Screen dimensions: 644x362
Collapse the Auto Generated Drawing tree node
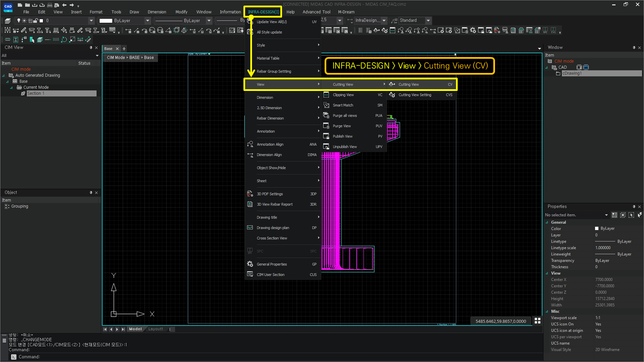tap(4, 75)
